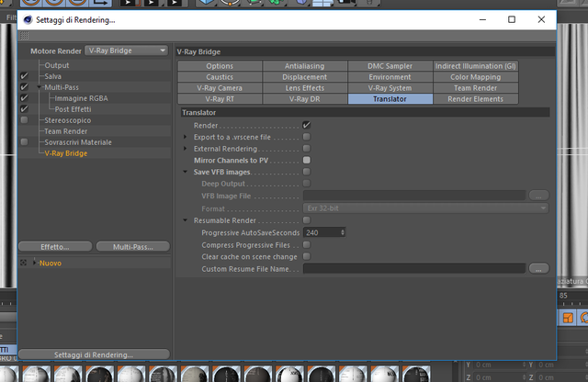Open the Displacement tab
Viewport: 588px width, 382px height.
click(304, 77)
